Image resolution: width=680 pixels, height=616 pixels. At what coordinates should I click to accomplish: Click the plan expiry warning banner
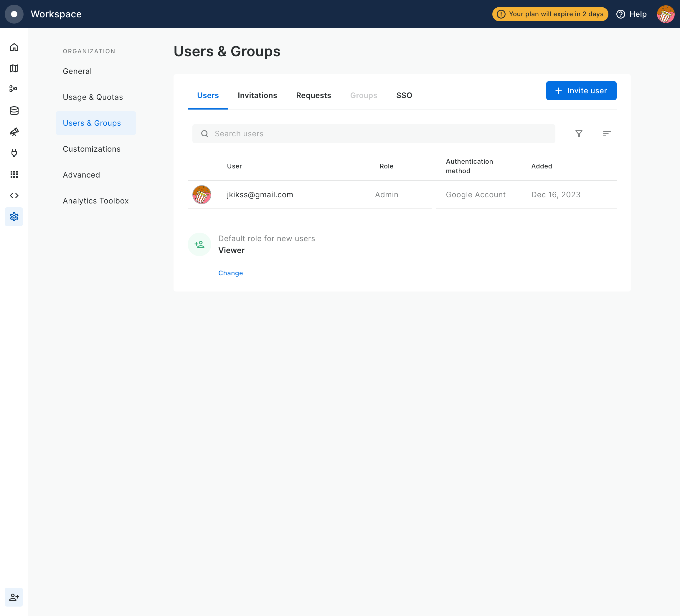[x=550, y=14]
